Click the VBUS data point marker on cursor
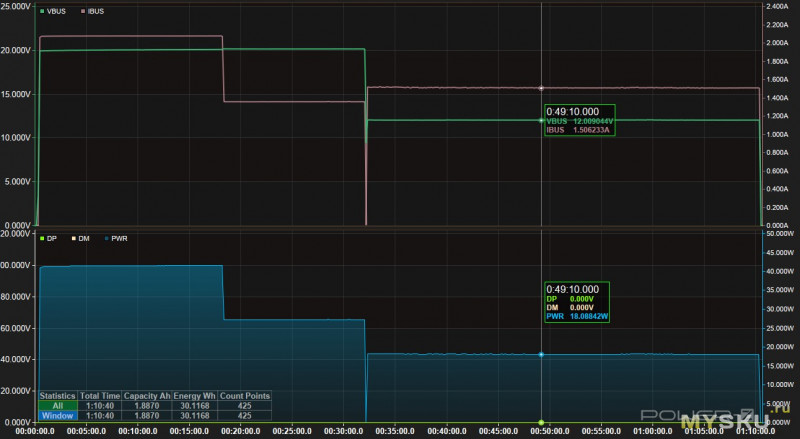The width and height of the screenshot is (800, 439). pyautogui.click(x=541, y=120)
